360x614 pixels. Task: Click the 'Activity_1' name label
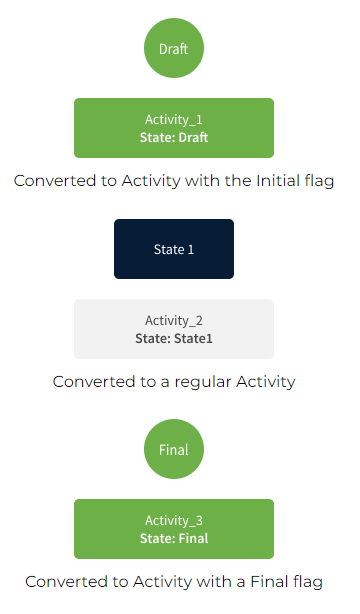tap(174, 119)
